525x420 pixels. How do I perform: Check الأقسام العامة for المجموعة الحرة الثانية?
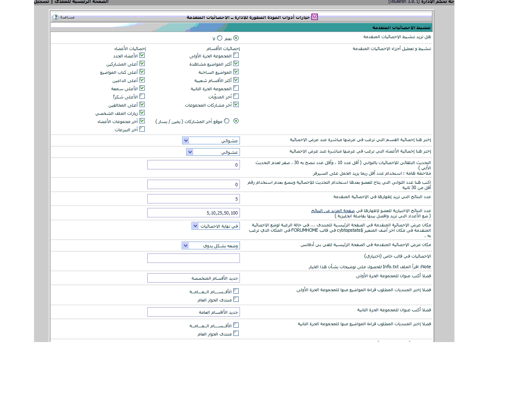click(x=236, y=325)
